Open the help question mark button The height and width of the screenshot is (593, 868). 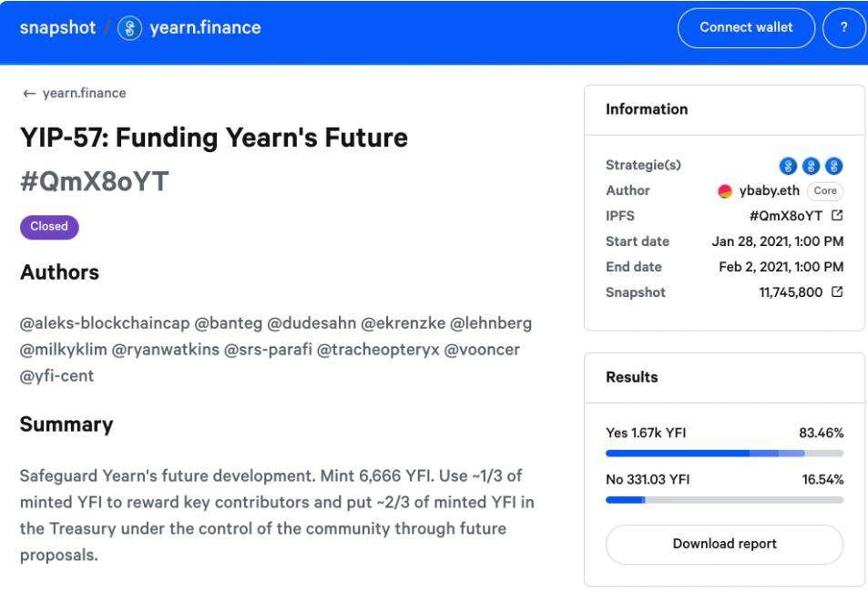pyautogui.click(x=843, y=27)
